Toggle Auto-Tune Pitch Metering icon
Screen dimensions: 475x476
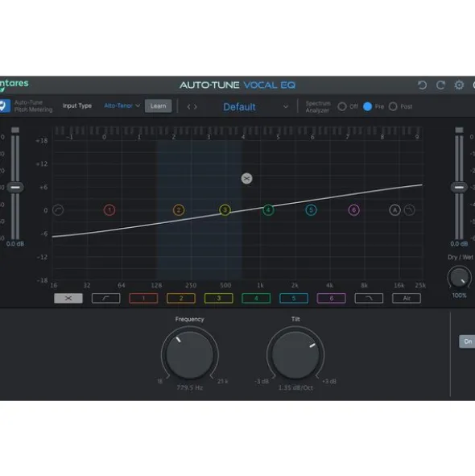coord(5,106)
